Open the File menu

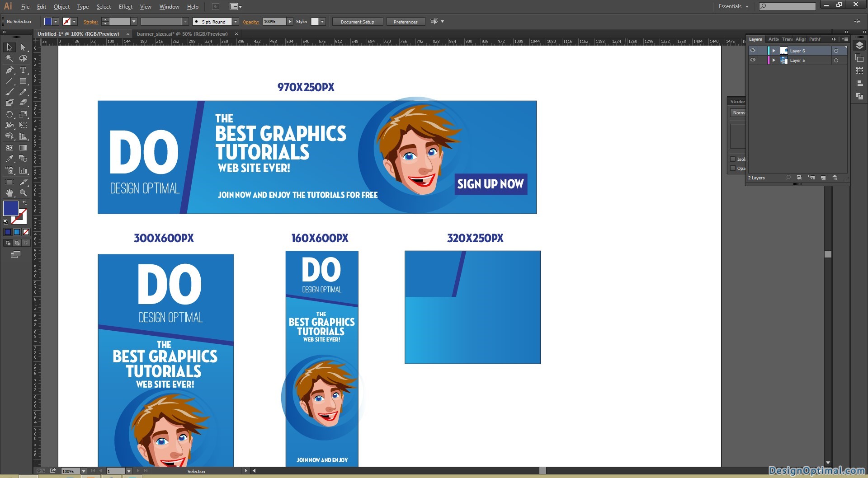tap(25, 7)
